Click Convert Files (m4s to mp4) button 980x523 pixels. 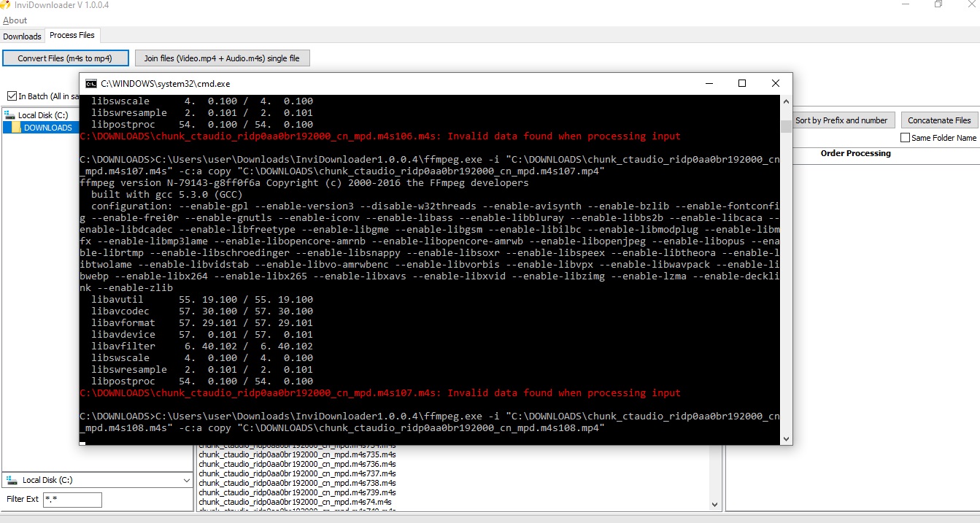[x=66, y=58]
